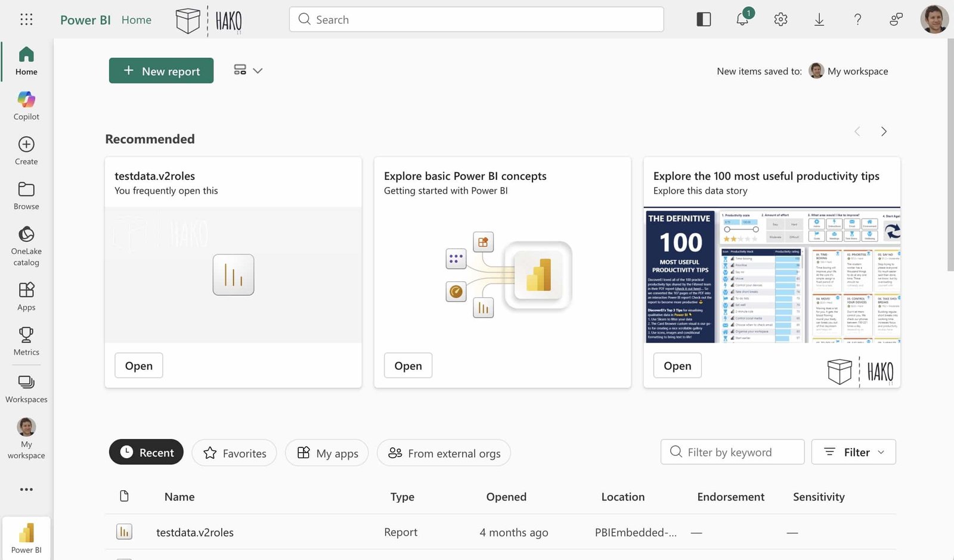Expand the view layout dropdown beside New report
The width and height of the screenshot is (954, 560).
[248, 70]
